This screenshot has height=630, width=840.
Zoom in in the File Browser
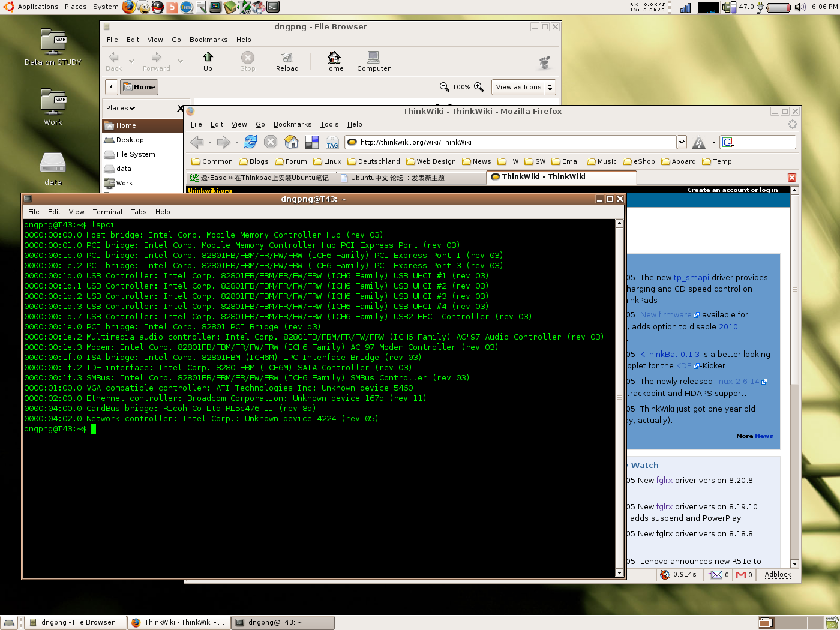click(479, 87)
